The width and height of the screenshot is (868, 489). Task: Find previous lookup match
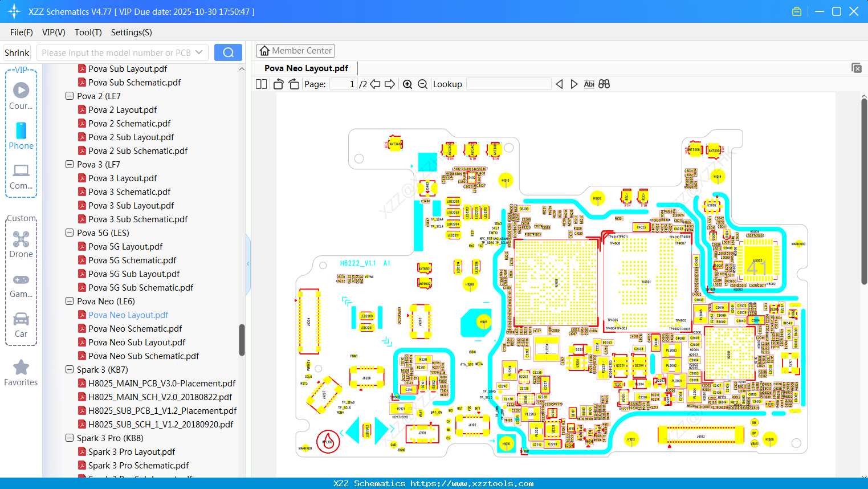[x=559, y=84]
